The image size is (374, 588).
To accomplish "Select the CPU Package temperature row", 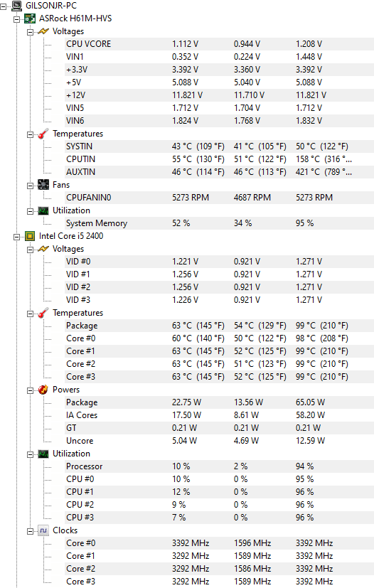I will click(x=220, y=326).
